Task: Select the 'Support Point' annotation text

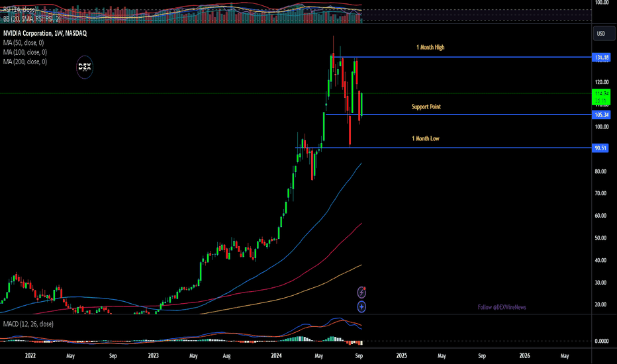Action: tap(426, 107)
